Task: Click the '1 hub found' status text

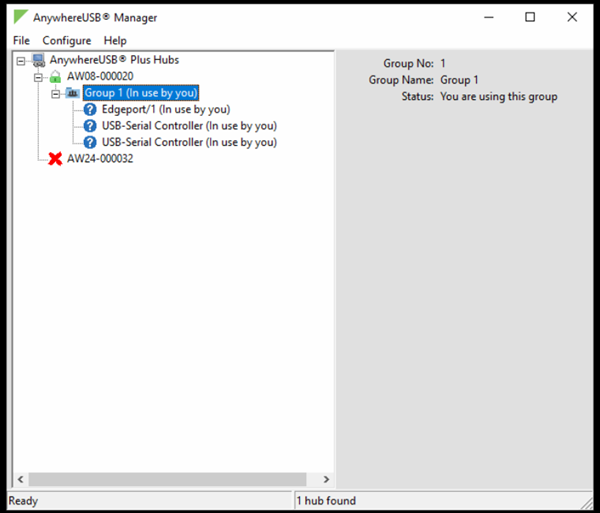Action: [x=326, y=501]
